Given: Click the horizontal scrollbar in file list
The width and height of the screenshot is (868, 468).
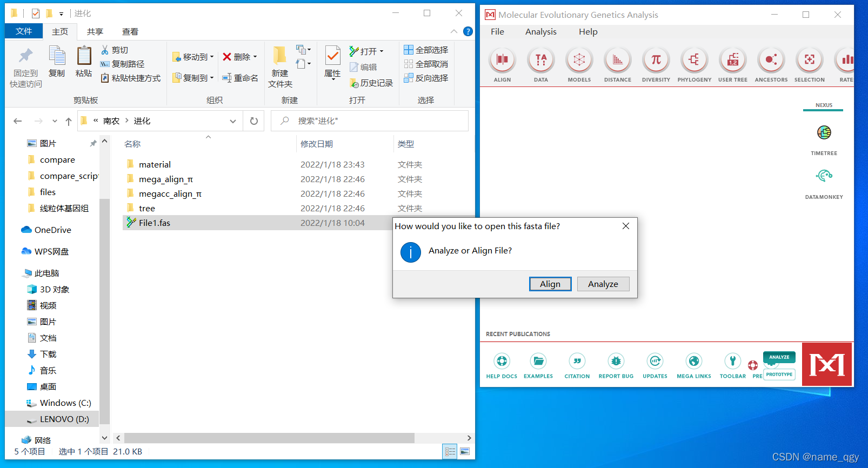Looking at the screenshot, I should pyautogui.click(x=269, y=438).
